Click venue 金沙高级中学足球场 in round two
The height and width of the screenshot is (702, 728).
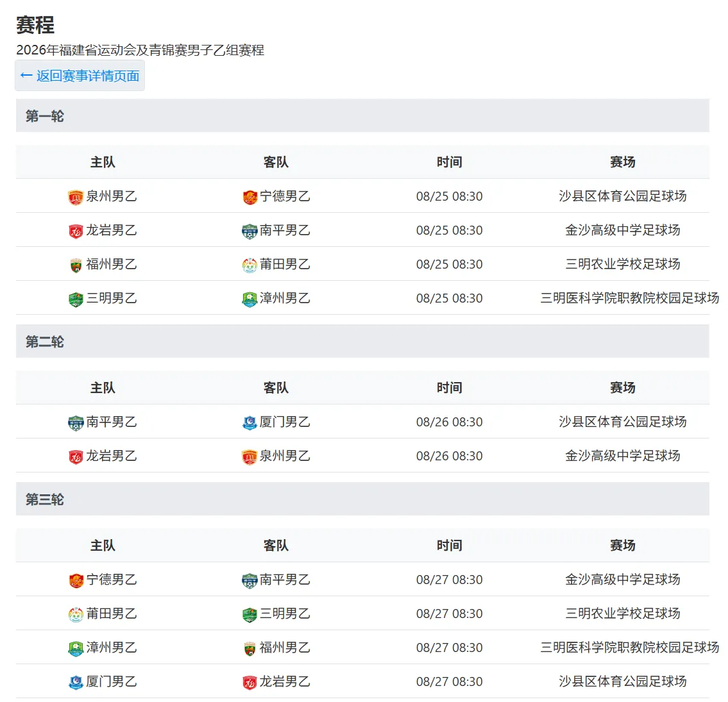[x=623, y=456]
